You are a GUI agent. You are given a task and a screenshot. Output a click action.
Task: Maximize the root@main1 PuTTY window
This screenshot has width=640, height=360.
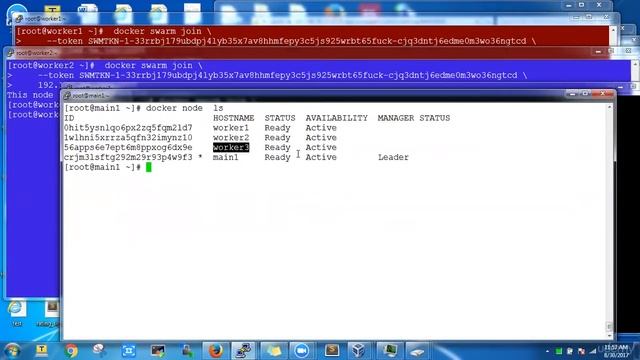585,93
